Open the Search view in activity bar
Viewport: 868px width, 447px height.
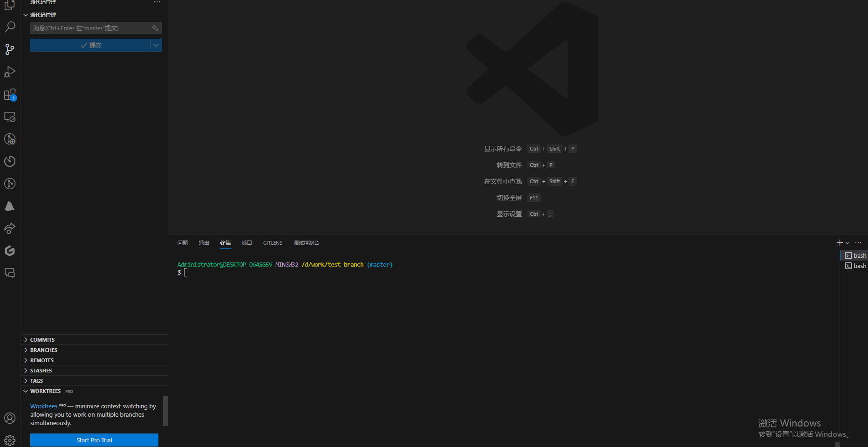(10, 27)
